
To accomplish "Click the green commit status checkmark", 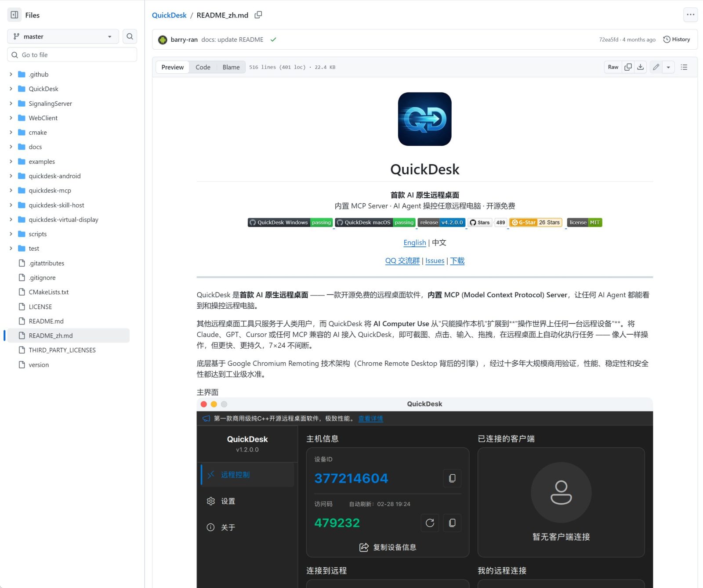I will (273, 40).
